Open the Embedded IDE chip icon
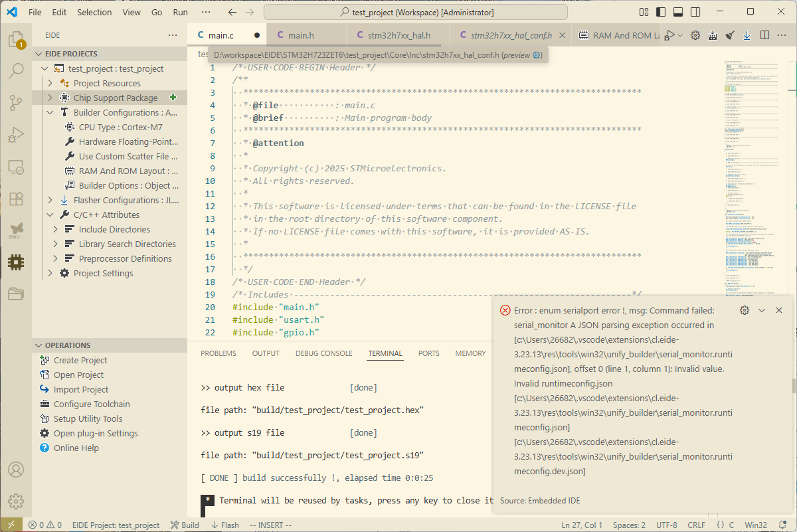The image size is (797, 532). click(x=16, y=262)
